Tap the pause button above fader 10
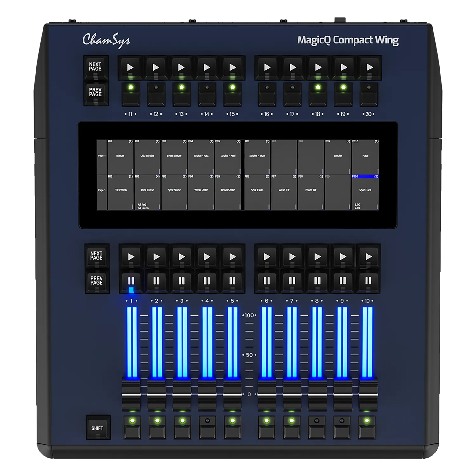Viewport: 476px width, 476px height. [x=368, y=281]
